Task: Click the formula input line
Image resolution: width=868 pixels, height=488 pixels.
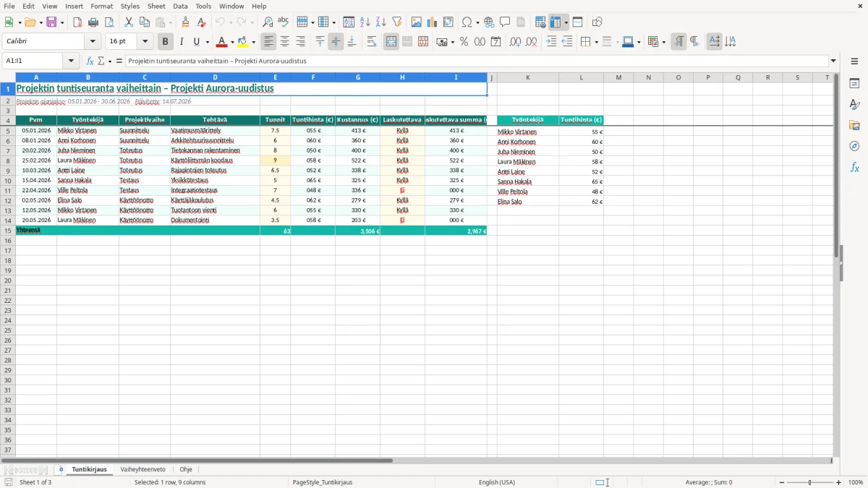Action: [477, 61]
